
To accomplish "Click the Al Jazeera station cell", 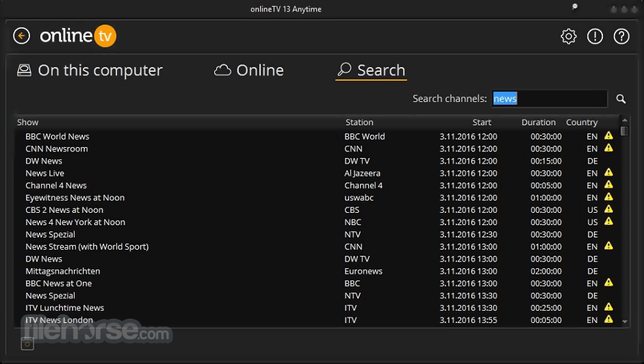I will (x=362, y=173).
